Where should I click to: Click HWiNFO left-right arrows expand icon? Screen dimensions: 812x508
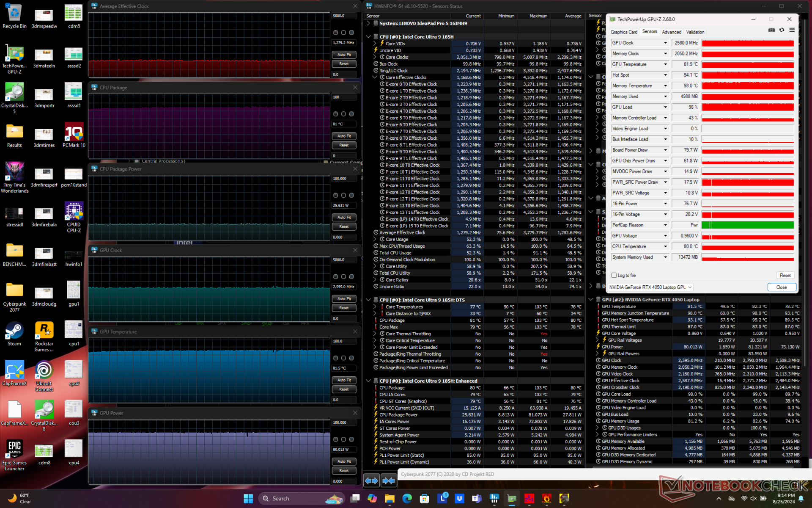(371, 480)
